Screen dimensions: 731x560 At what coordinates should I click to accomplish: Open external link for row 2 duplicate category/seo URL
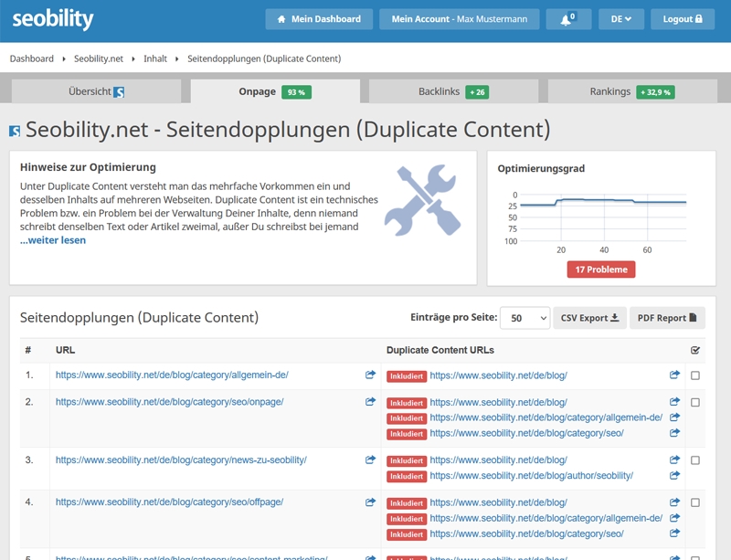(x=674, y=433)
